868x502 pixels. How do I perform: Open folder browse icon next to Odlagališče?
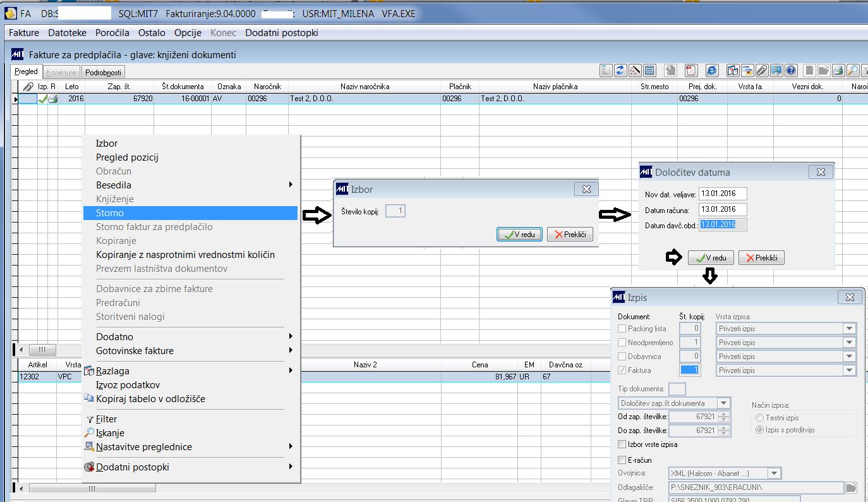point(851,487)
